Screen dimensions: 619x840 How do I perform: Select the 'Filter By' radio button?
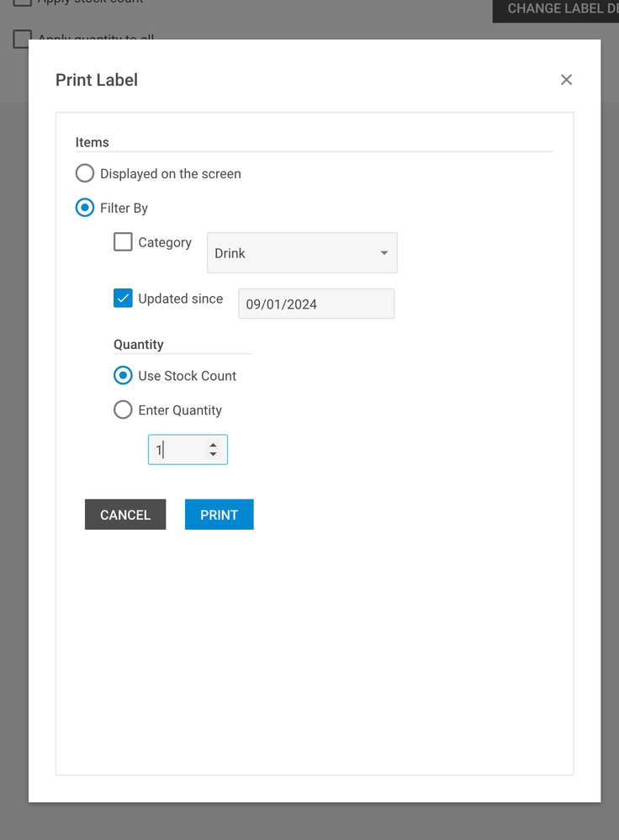coord(85,208)
